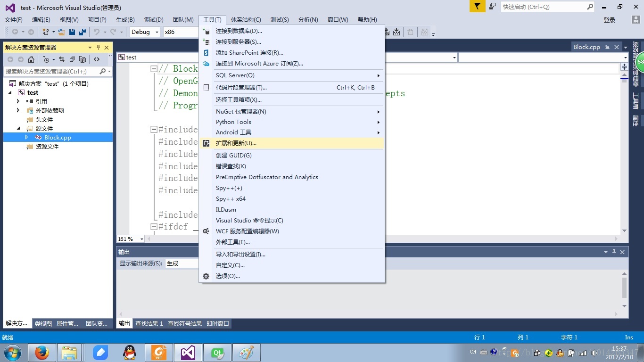
Task: Open the NuGet 包管理器 submenu
Action: [292, 112]
